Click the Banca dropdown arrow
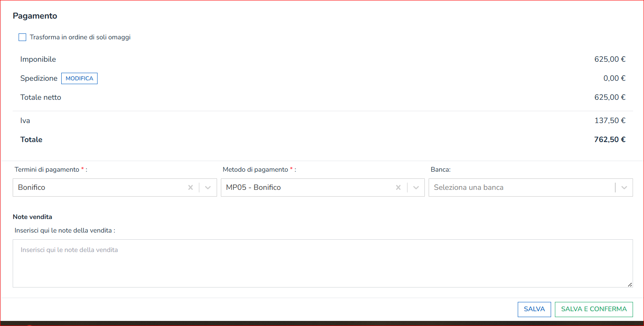 coord(624,188)
